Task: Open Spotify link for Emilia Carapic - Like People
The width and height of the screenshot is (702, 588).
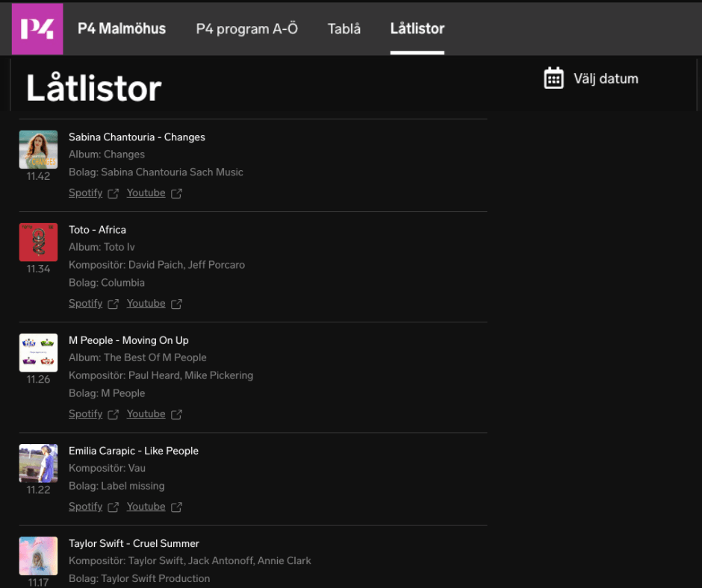Action: click(85, 507)
